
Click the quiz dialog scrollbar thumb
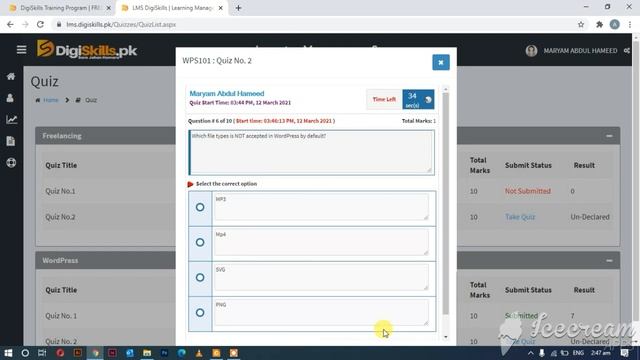coord(445,204)
